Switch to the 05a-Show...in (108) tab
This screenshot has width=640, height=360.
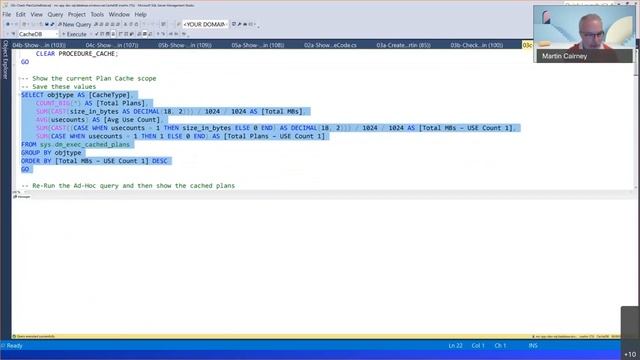coord(258,45)
